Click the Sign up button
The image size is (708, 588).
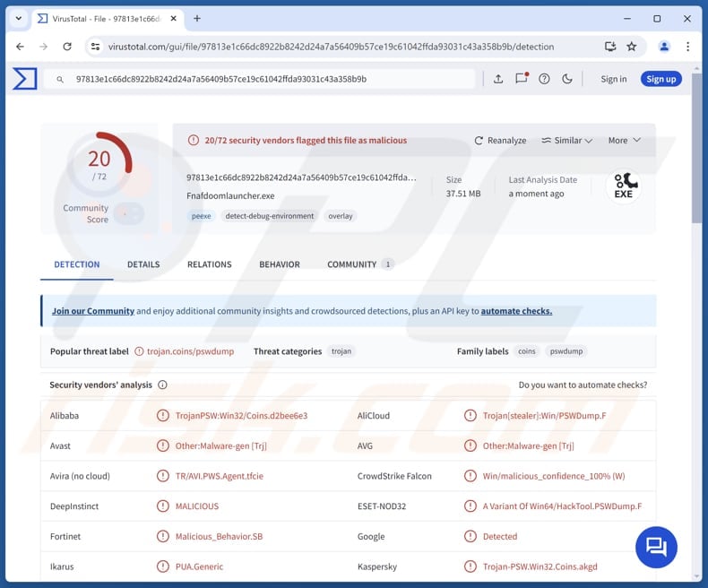(661, 79)
